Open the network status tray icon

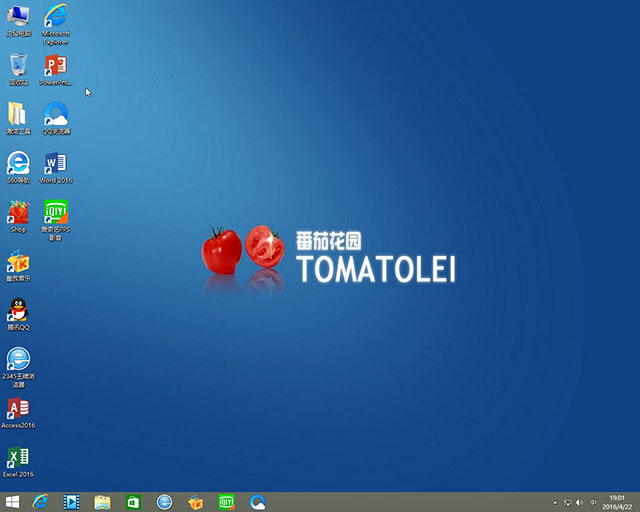569,501
